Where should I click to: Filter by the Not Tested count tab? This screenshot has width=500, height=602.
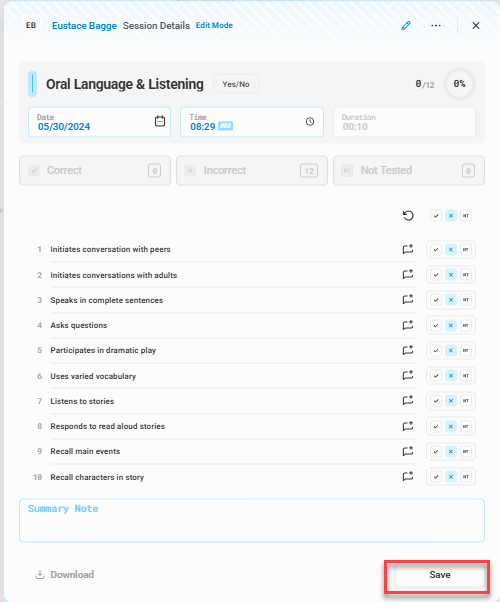(x=409, y=170)
